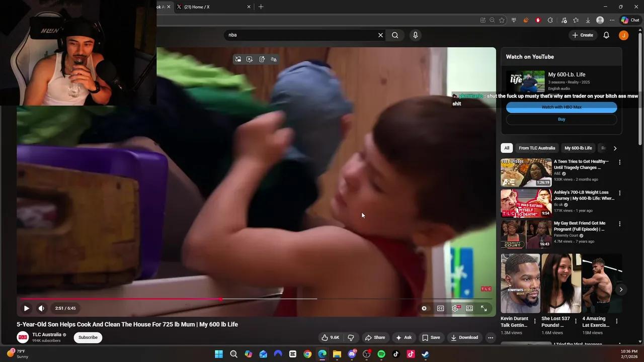Open Discord from the taskbar
The height and width of the screenshot is (362, 644).
pyautogui.click(x=352, y=354)
